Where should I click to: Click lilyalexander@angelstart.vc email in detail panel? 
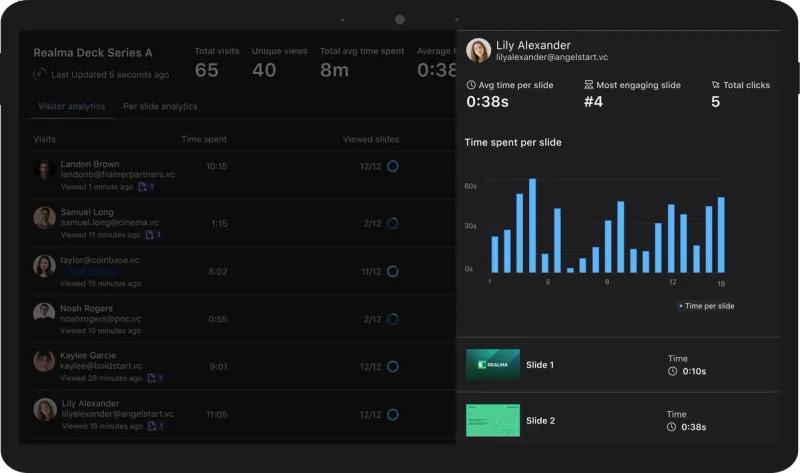point(552,57)
